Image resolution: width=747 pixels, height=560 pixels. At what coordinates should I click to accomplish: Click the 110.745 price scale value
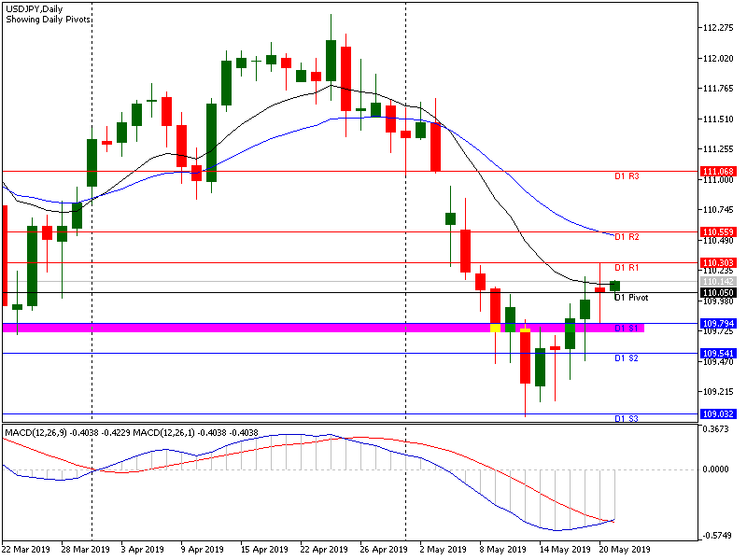718,210
